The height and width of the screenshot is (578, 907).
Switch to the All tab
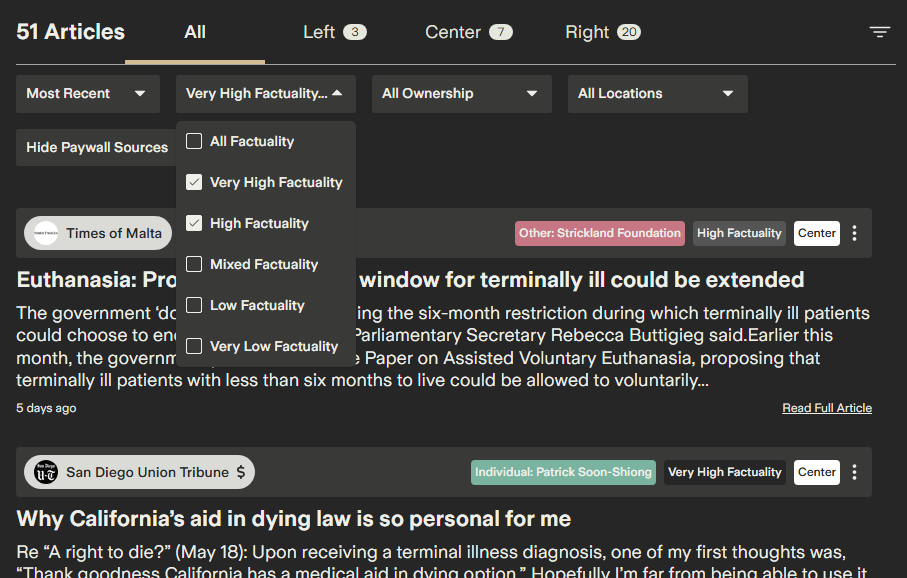click(195, 32)
